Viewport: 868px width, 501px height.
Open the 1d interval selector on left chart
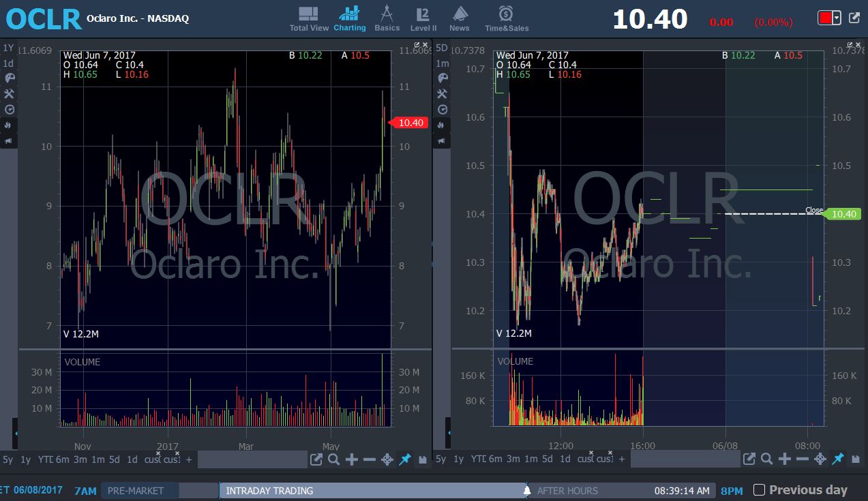pyautogui.click(x=8, y=63)
